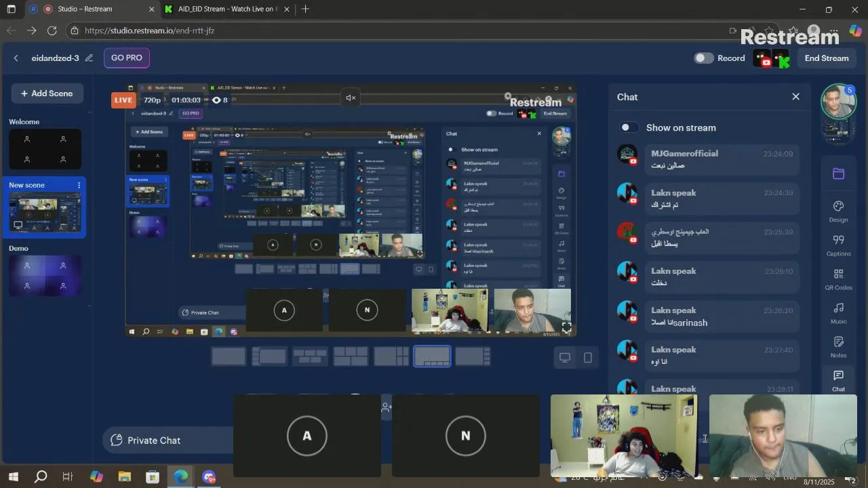Choose the five-tile grid layout

(x=351, y=356)
